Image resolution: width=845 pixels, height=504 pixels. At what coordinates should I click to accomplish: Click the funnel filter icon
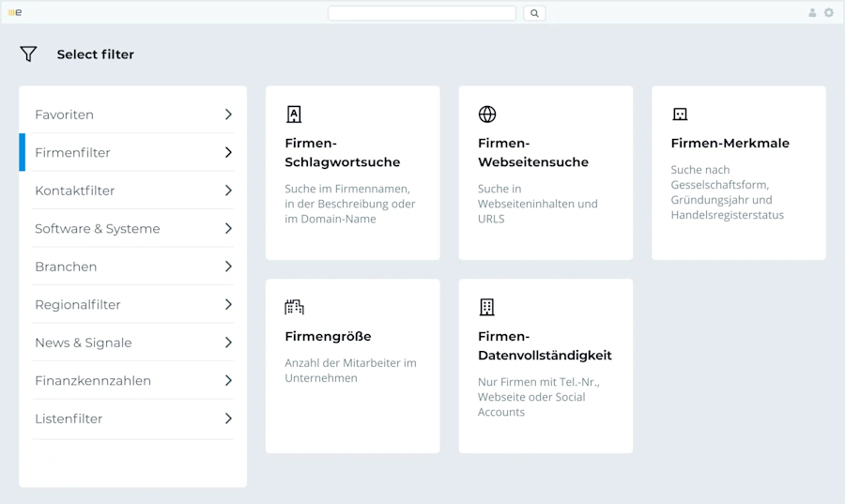click(28, 53)
